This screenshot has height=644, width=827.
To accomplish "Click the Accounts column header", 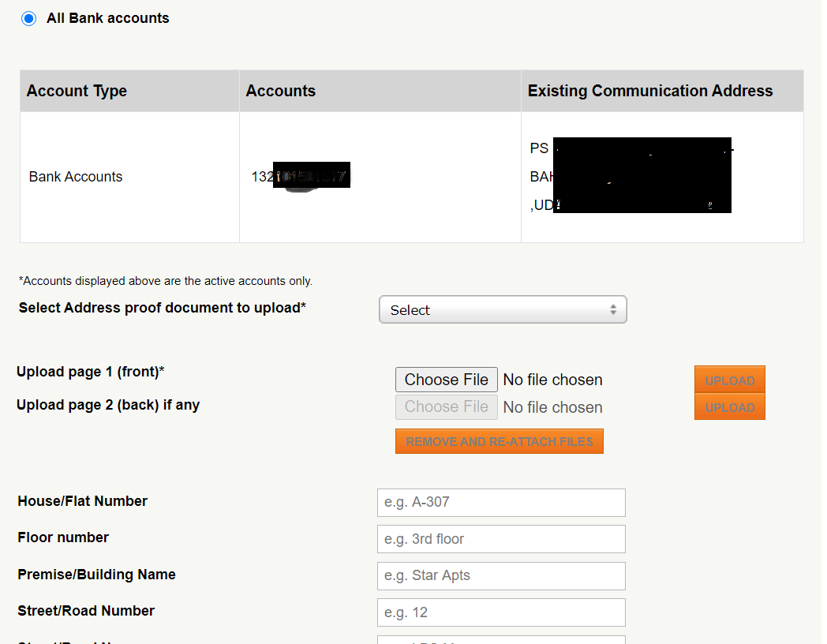I will 280,91.
